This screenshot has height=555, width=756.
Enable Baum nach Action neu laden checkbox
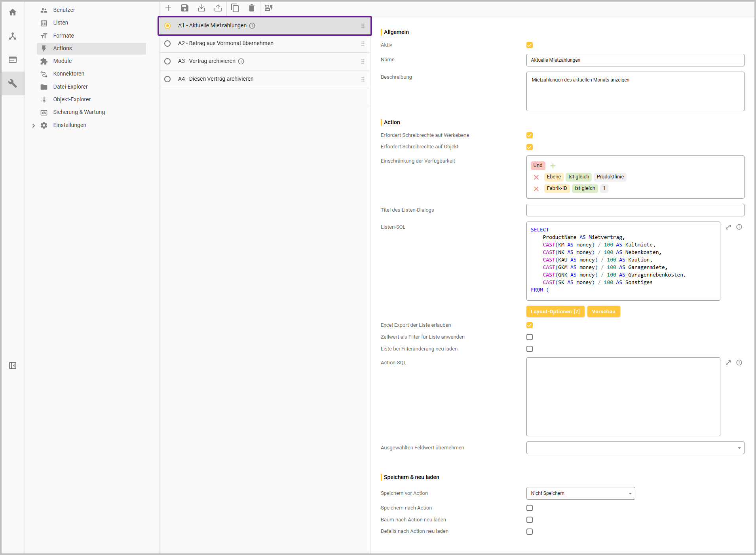530,520
